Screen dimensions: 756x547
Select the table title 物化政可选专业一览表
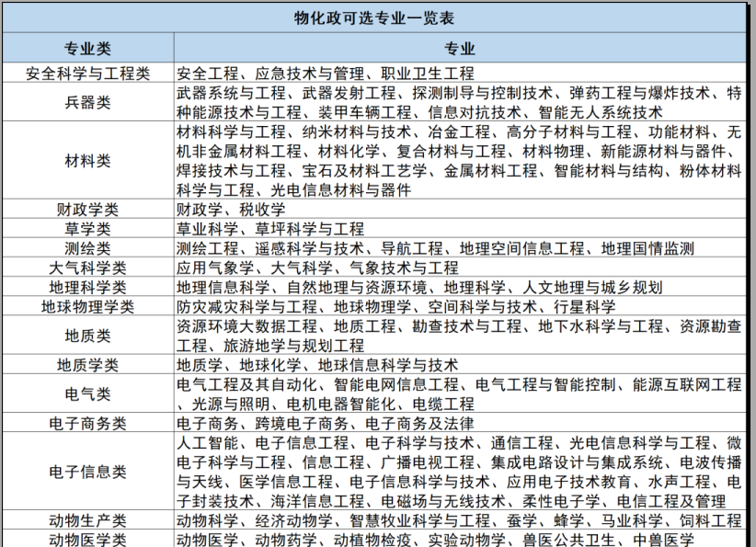point(374,18)
